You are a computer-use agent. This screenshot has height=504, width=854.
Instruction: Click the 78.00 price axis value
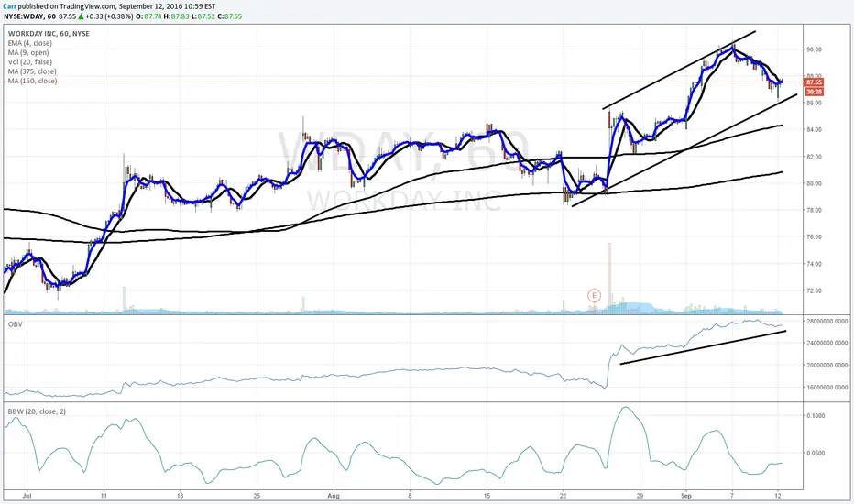point(815,211)
